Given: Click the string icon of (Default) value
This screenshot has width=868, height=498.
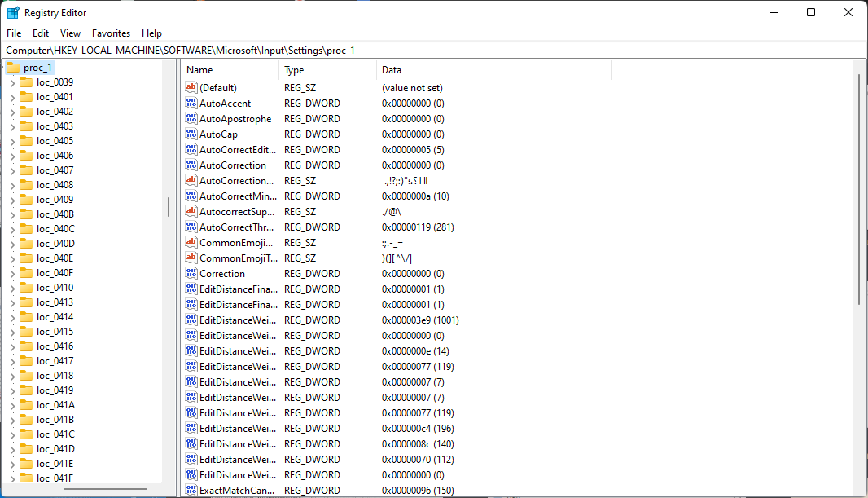Looking at the screenshot, I should [191, 87].
